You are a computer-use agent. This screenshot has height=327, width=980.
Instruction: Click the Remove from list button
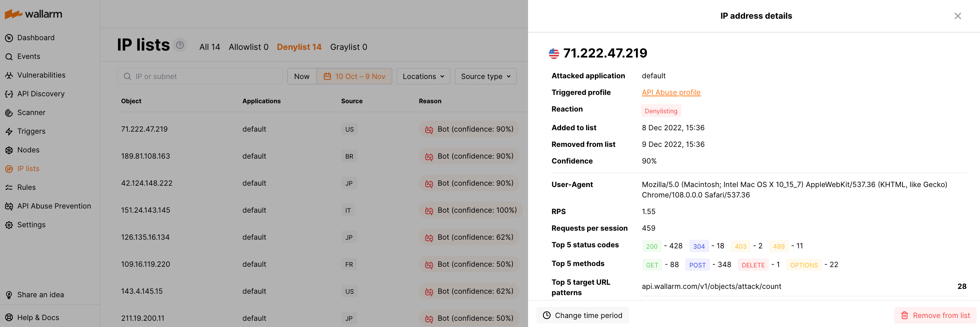(x=935, y=315)
